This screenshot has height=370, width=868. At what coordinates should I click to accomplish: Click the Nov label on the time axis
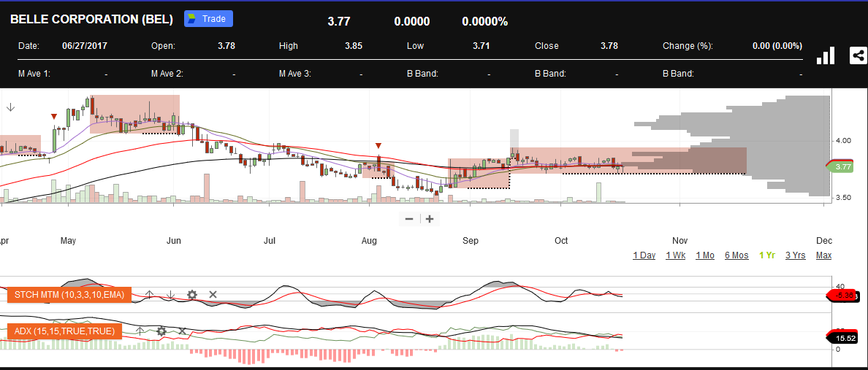click(679, 241)
